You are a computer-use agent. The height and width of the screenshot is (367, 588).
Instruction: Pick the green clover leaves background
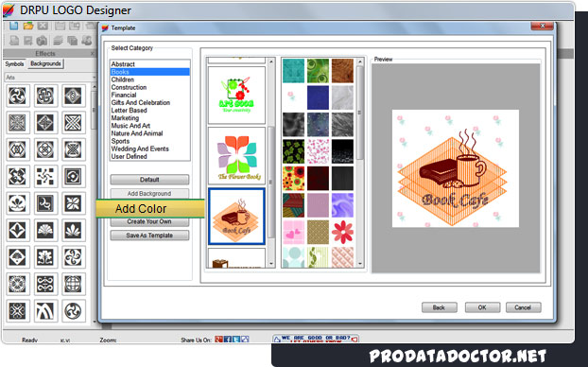[x=294, y=151]
